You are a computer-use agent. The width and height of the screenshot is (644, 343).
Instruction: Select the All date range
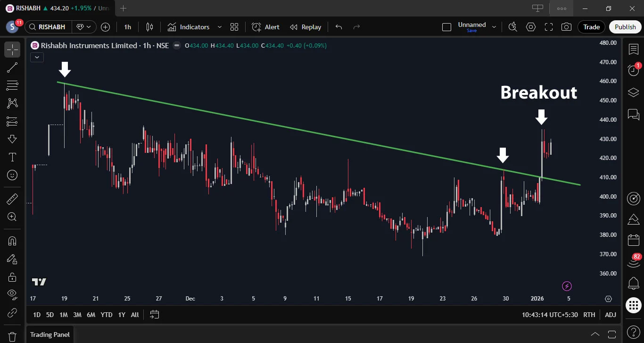coord(135,315)
